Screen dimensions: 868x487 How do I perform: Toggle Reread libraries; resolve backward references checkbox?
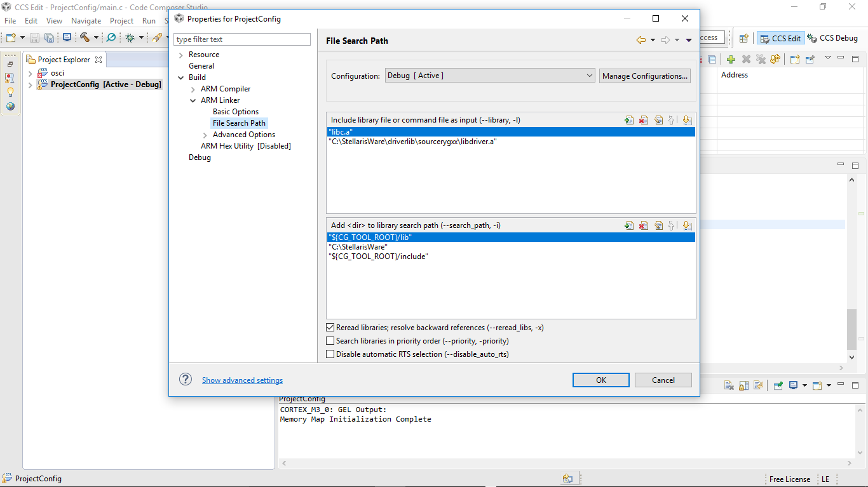click(x=330, y=328)
